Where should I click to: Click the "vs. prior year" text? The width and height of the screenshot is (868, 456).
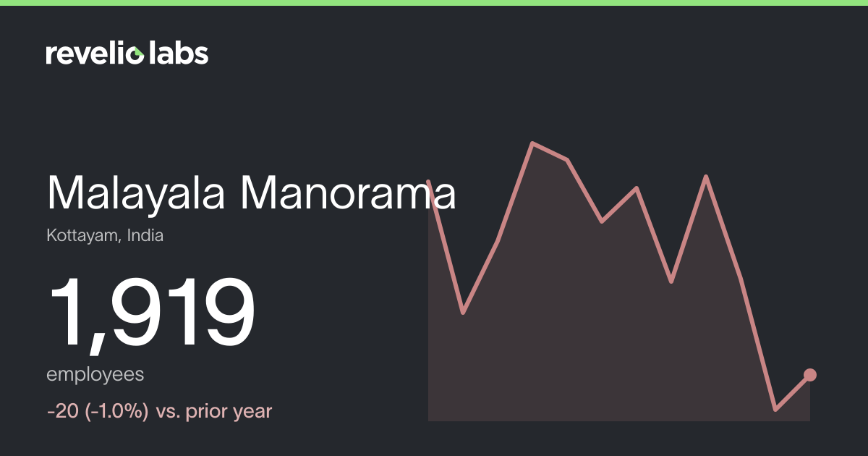pyautogui.click(x=214, y=412)
